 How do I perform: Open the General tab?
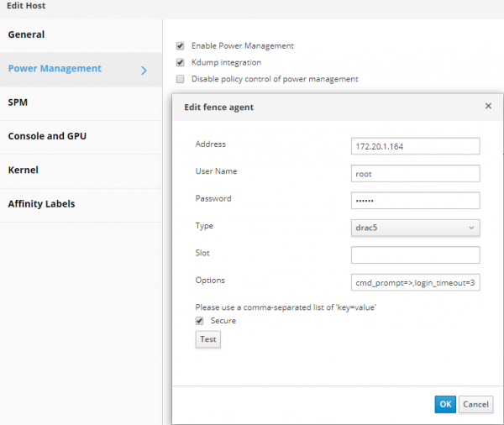pos(27,34)
